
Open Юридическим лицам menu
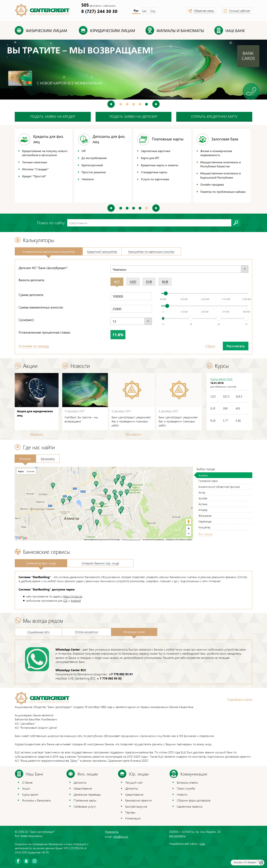(x=107, y=30)
